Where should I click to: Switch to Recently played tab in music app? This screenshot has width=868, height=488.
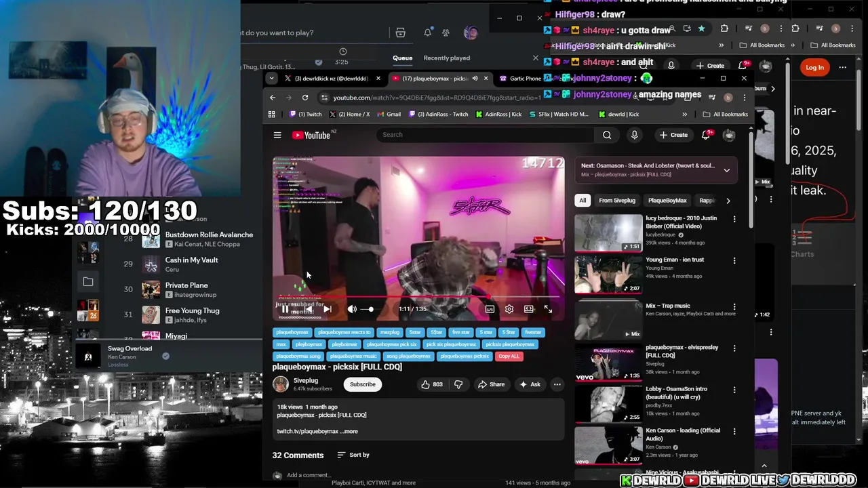[446, 58]
